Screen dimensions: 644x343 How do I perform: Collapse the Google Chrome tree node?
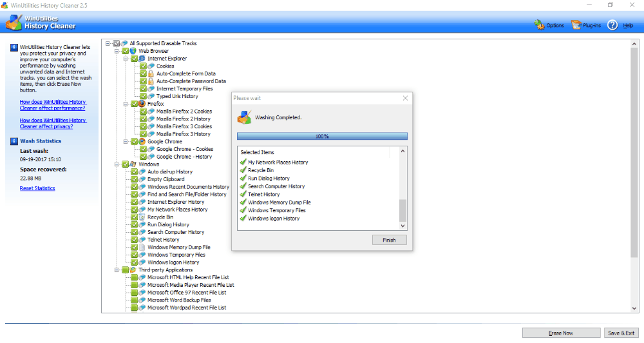click(x=126, y=141)
